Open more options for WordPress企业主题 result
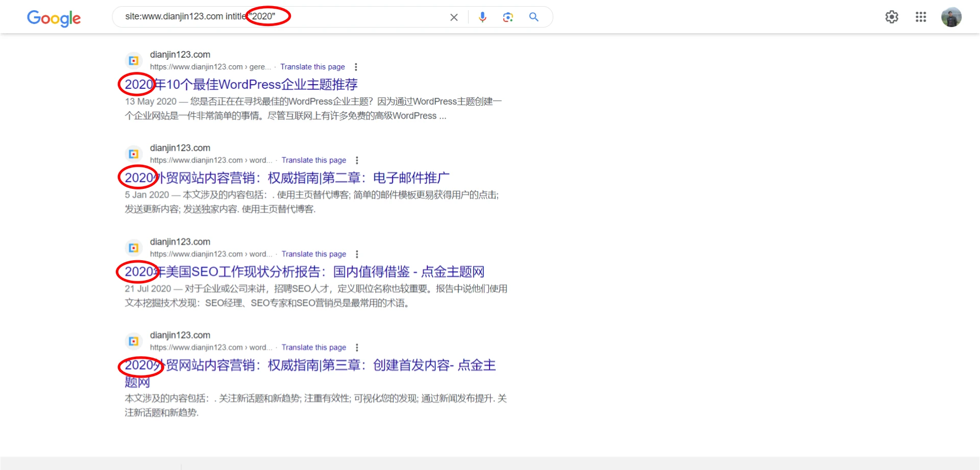The height and width of the screenshot is (470, 980). (356, 67)
